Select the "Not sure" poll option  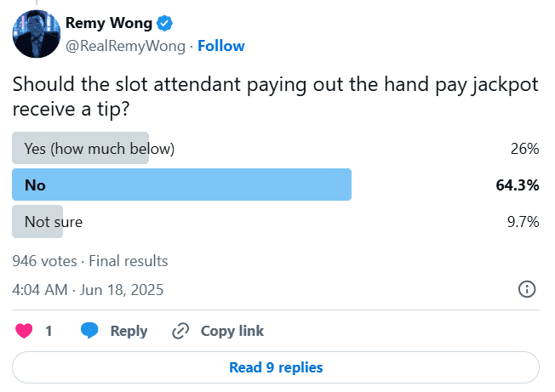tap(54, 221)
